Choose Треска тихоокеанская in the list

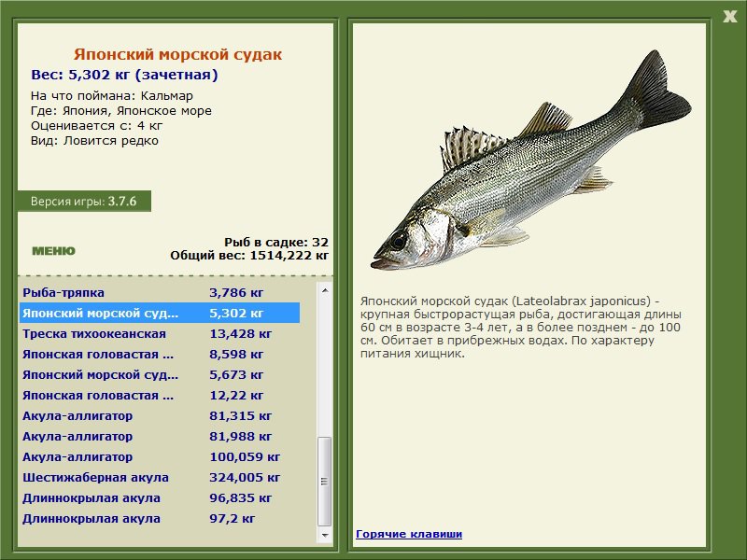pos(159,334)
